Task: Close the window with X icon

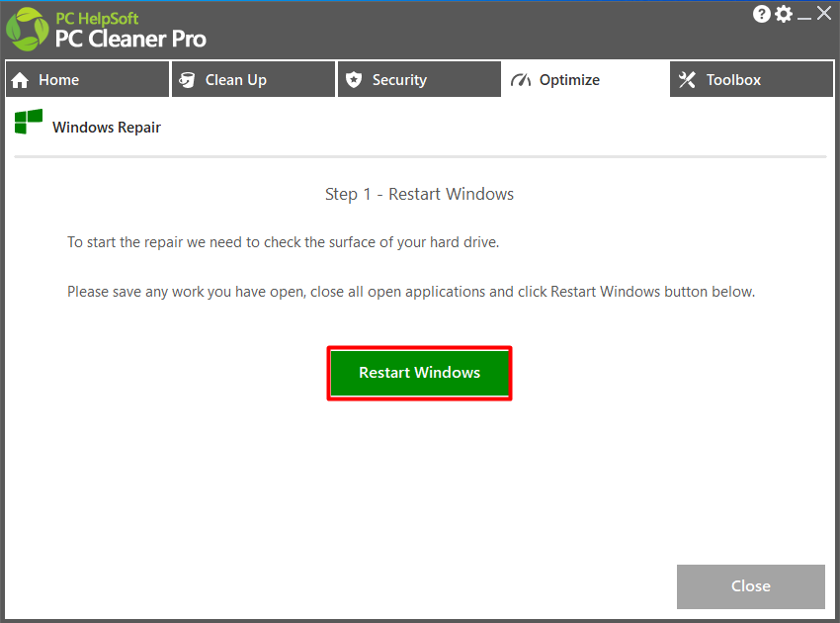Action: pyautogui.click(x=824, y=13)
